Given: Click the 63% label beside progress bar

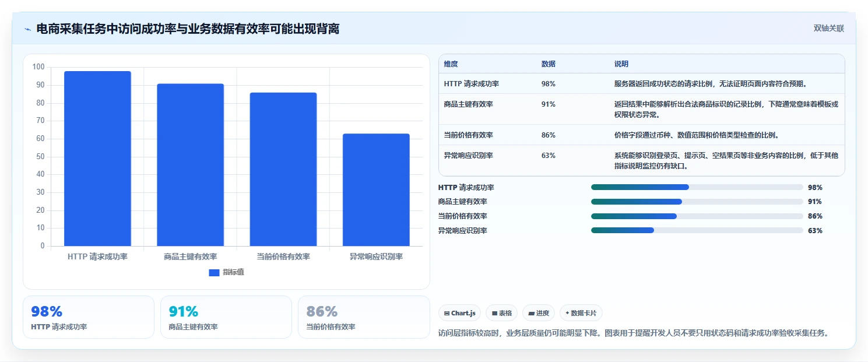Looking at the screenshot, I should [815, 231].
